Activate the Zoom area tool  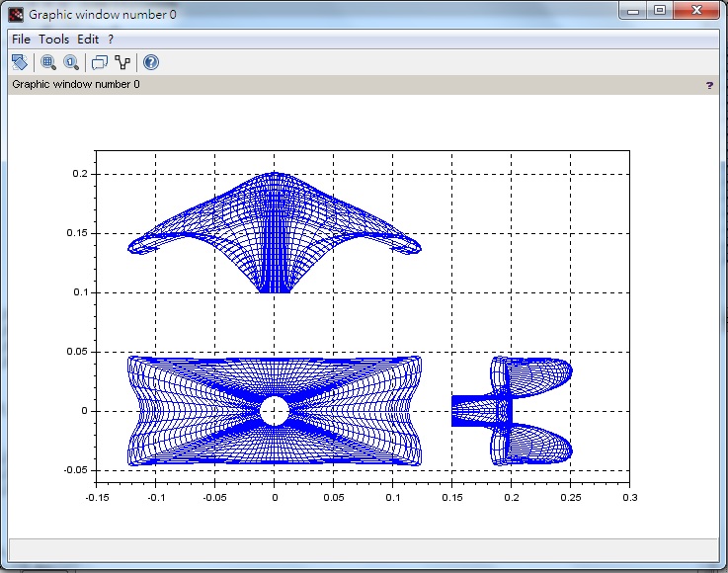tap(48, 62)
